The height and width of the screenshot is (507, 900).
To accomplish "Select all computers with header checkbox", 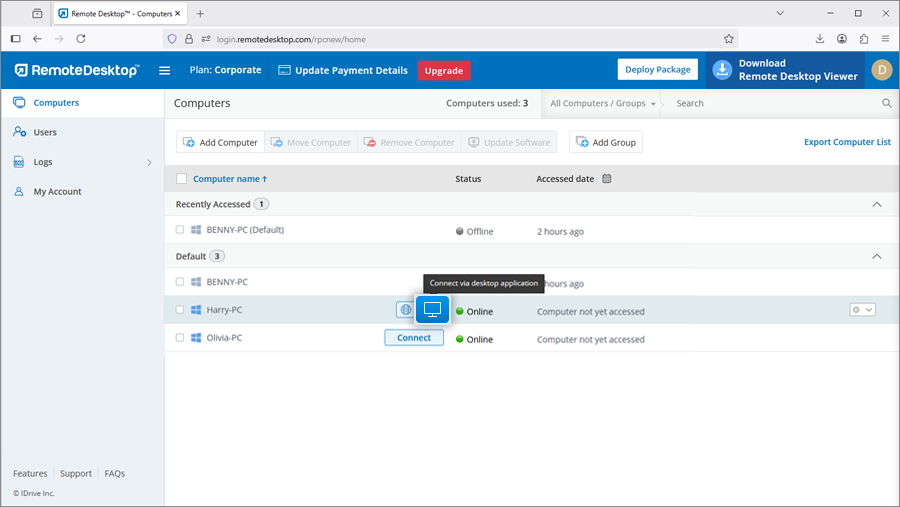I will [181, 179].
